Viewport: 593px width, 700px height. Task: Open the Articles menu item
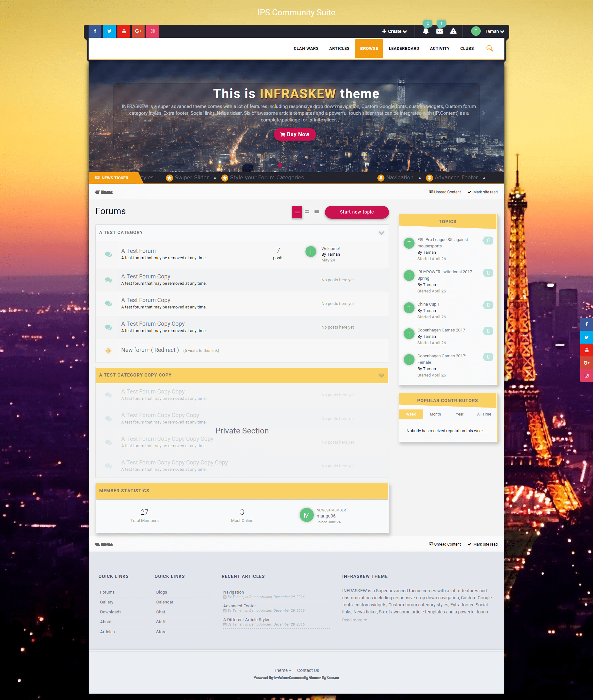[x=339, y=48]
